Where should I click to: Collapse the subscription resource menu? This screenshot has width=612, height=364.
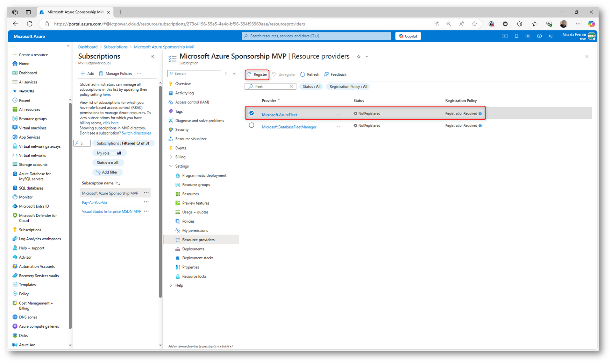[x=234, y=74]
